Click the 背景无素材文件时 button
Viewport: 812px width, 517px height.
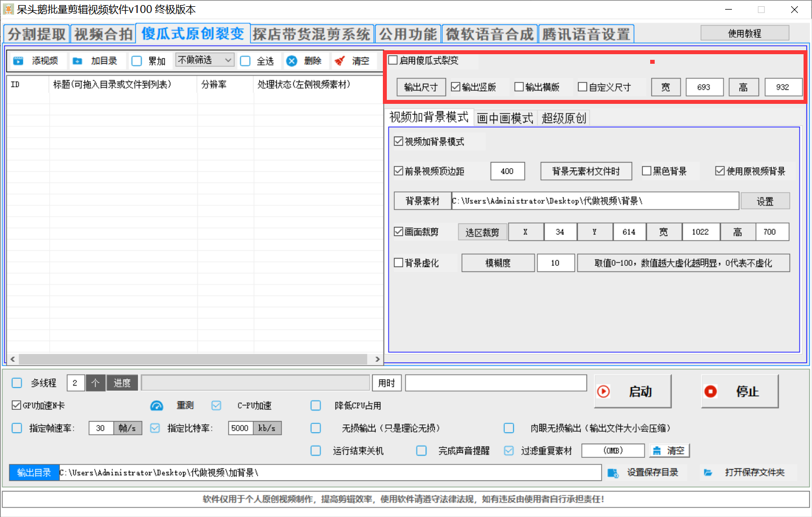click(586, 171)
